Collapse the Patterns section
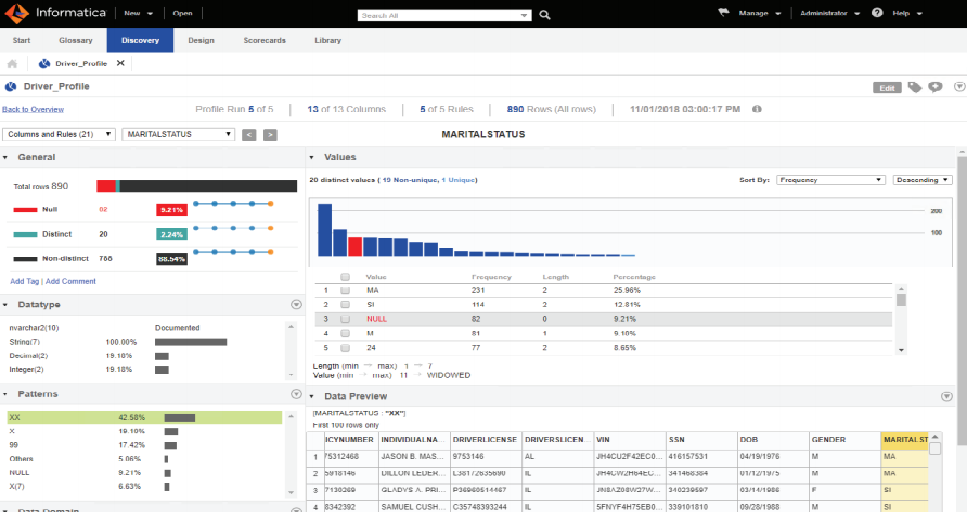Screen dimensions: 967x512 pos(5,394)
